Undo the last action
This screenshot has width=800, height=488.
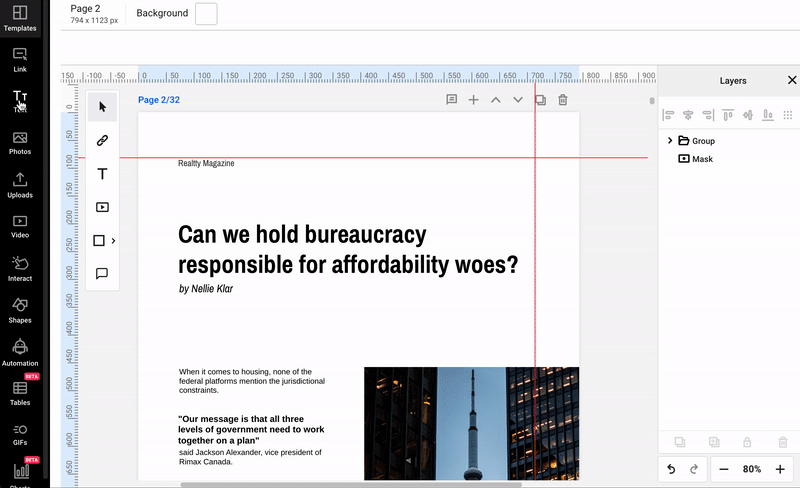click(671, 469)
